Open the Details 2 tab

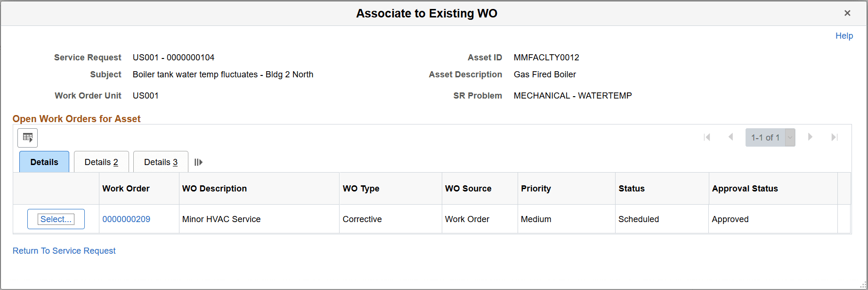(x=101, y=162)
